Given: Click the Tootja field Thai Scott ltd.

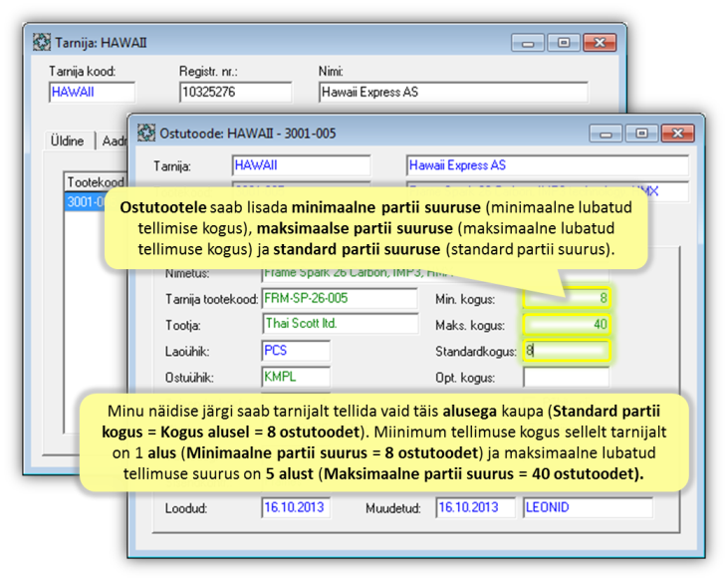Looking at the screenshot, I should 340,323.
